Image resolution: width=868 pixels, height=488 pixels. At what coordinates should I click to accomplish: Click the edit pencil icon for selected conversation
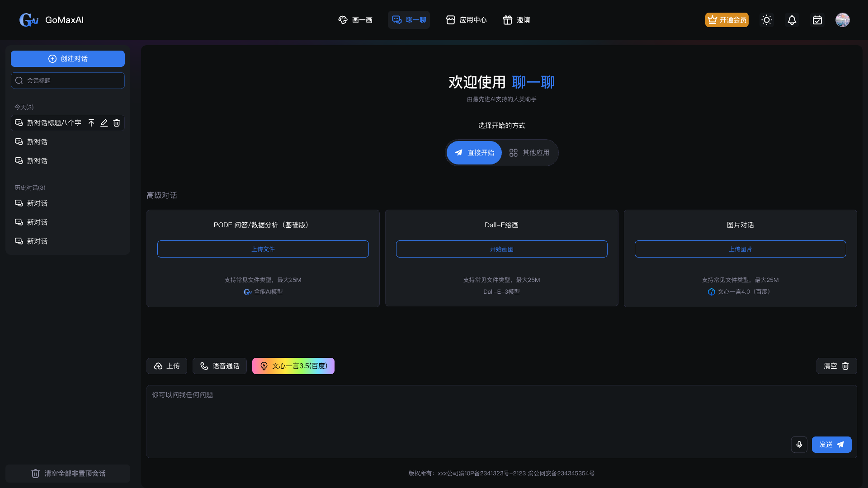[x=104, y=123]
